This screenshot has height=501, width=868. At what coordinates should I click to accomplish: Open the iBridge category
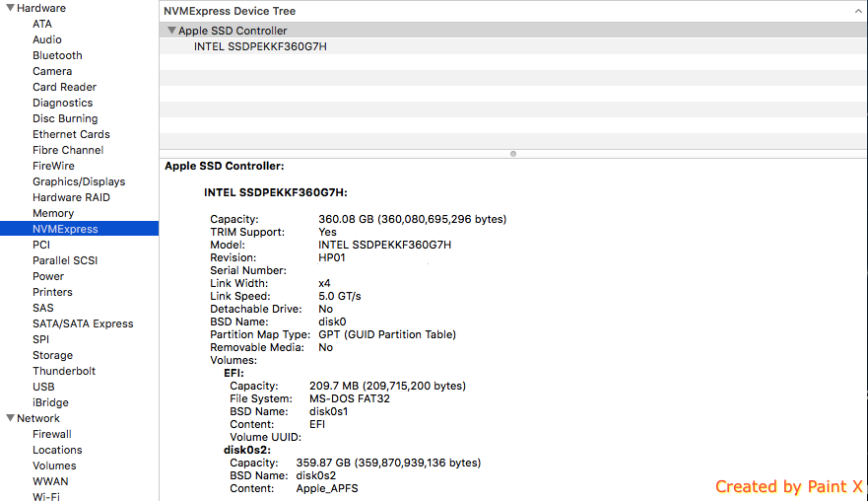point(50,403)
